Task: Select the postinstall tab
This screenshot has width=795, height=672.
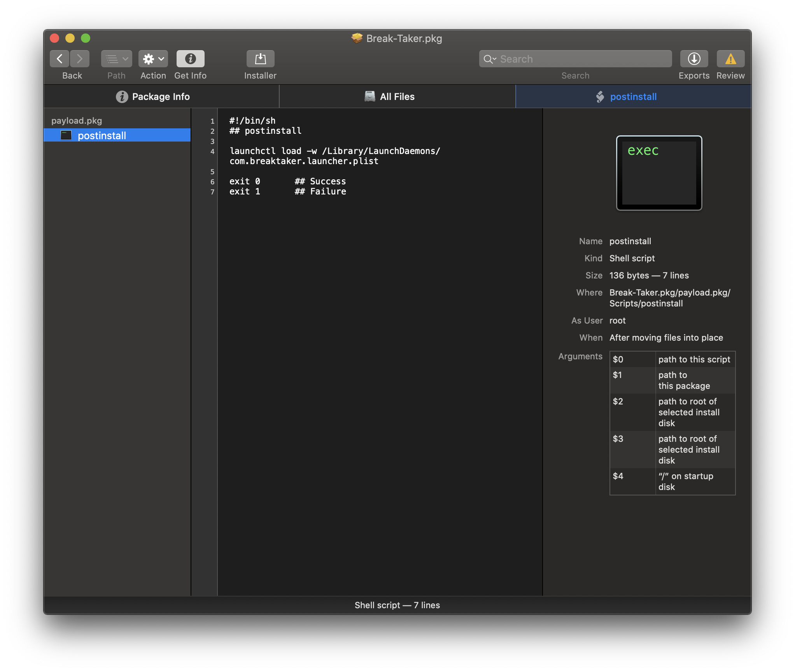Action: click(633, 96)
